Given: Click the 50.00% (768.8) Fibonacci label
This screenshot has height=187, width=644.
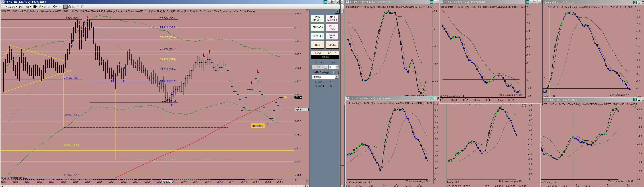Looking at the screenshot, I should (x=168, y=60).
